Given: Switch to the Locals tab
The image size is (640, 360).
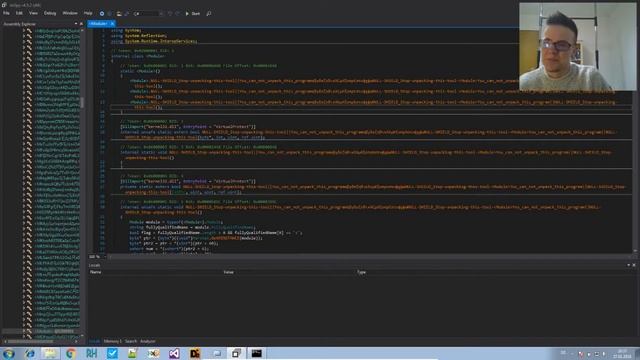Looking at the screenshot, I should [x=94, y=341].
